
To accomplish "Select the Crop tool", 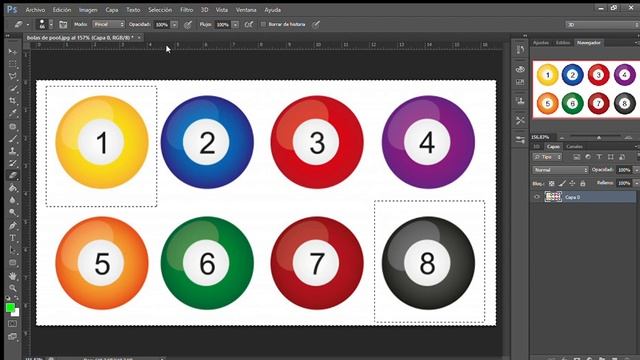I will coord(13,101).
